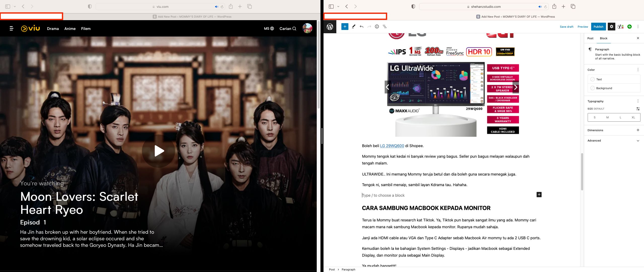Open a new tab in viu.com window
This screenshot has height=272, width=644.
(x=240, y=7)
